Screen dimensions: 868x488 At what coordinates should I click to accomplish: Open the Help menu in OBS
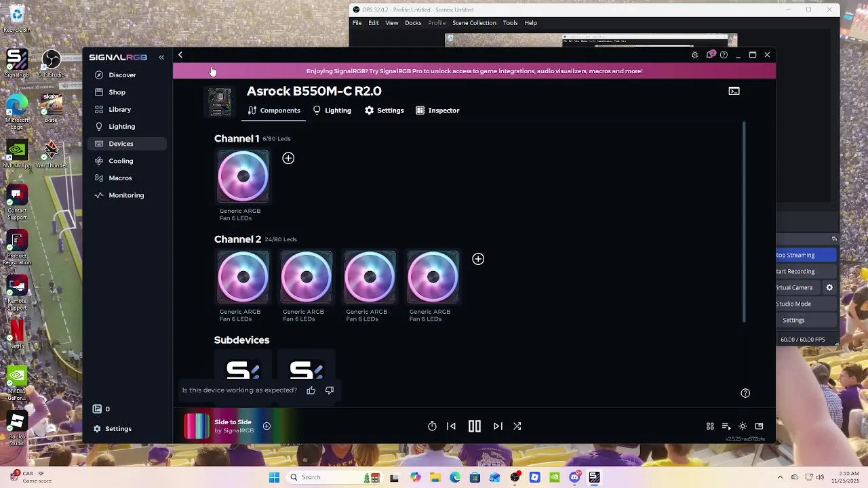click(530, 23)
